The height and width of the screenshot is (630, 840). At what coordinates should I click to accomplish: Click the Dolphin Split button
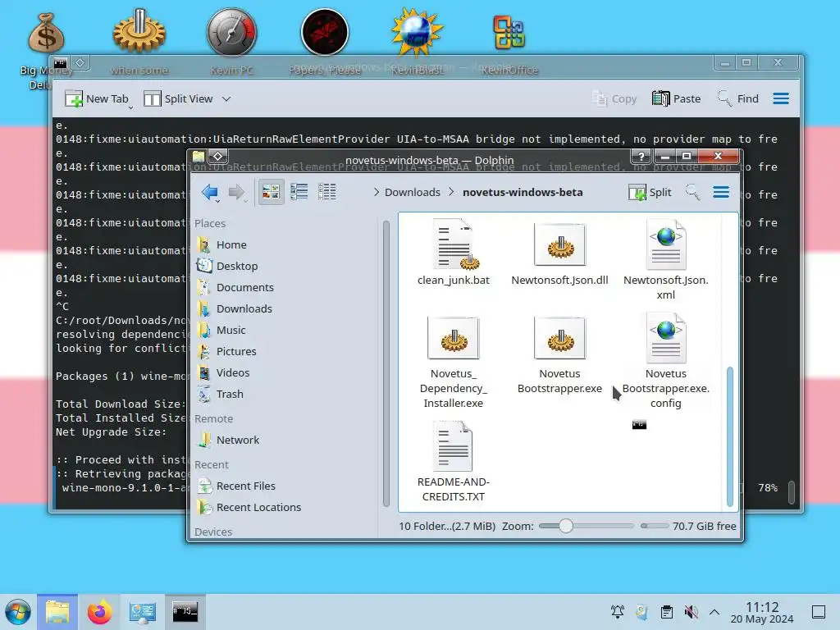650,192
